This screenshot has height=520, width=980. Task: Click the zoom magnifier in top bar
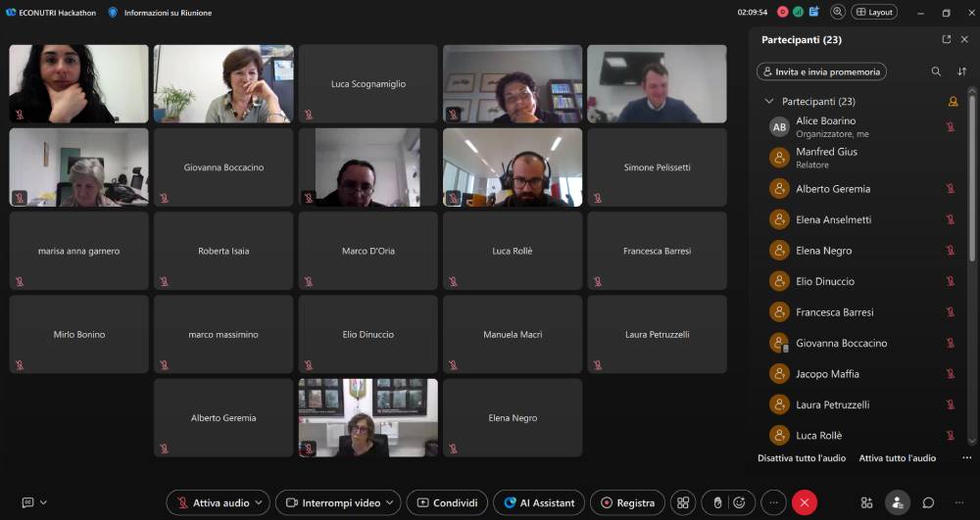(x=838, y=12)
